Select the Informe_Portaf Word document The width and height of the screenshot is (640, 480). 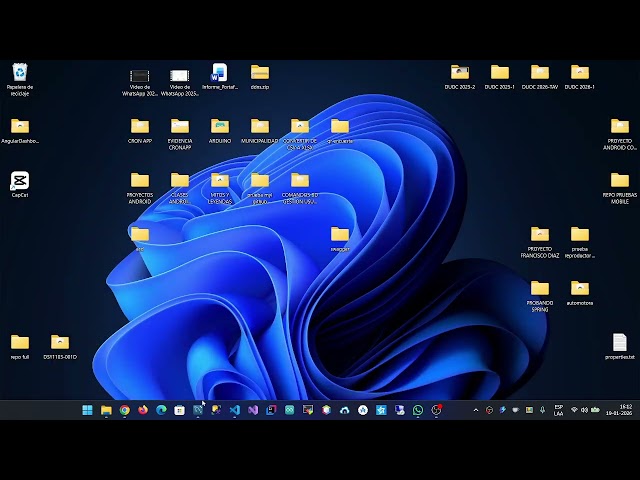coord(219,73)
